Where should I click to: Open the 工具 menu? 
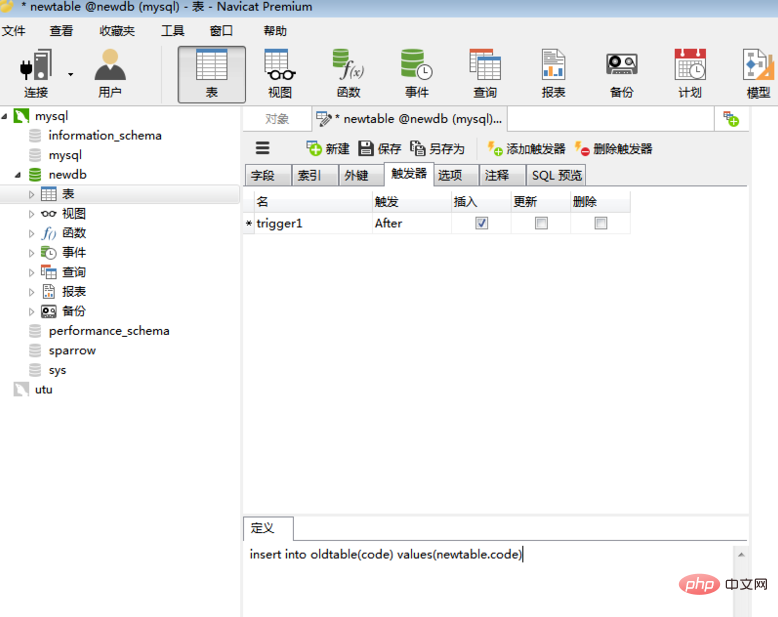173,31
